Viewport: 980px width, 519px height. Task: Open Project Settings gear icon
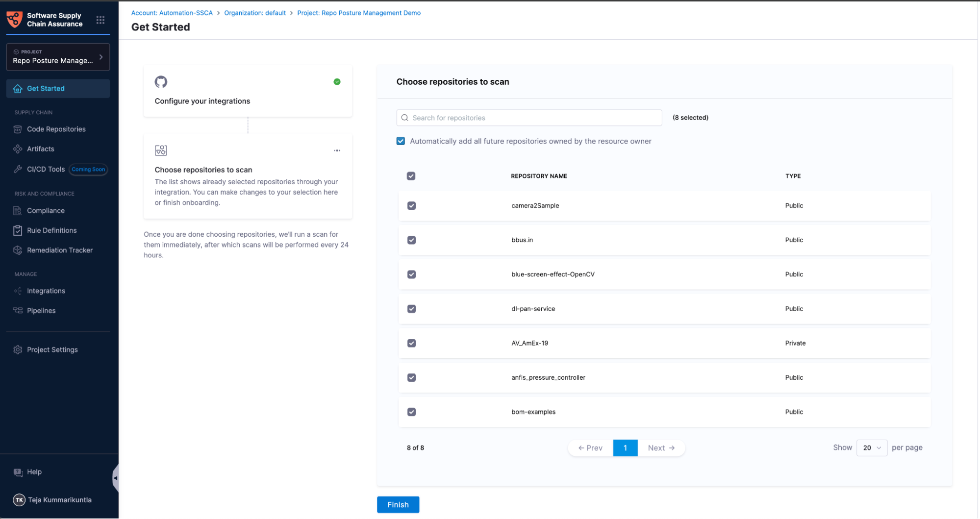point(18,350)
